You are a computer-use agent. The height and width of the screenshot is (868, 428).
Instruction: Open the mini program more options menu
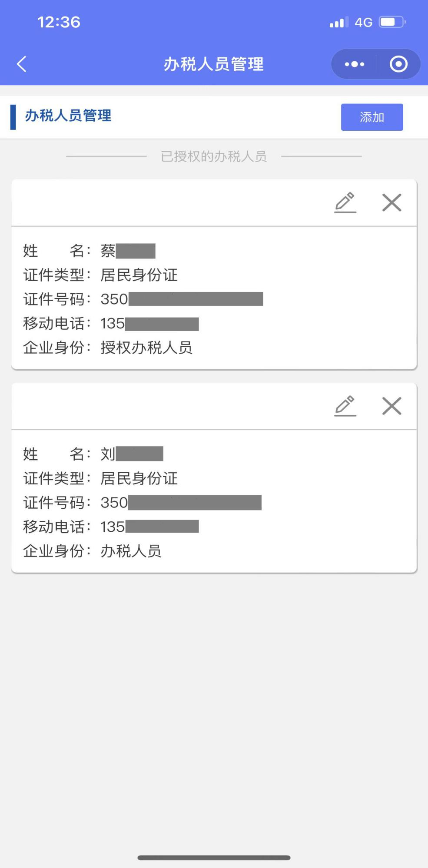[354, 64]
